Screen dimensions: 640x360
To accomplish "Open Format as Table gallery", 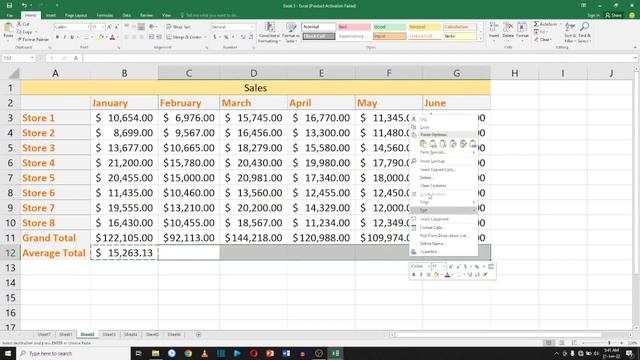I will click(291, 33).
